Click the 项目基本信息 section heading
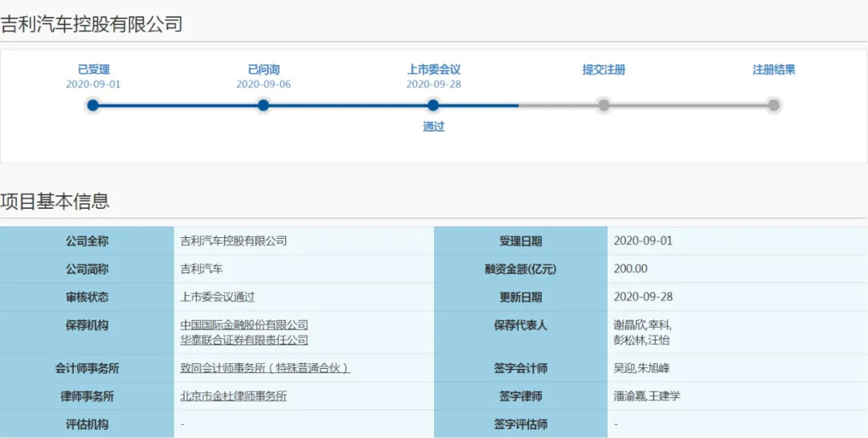 [x=55, y=201]
